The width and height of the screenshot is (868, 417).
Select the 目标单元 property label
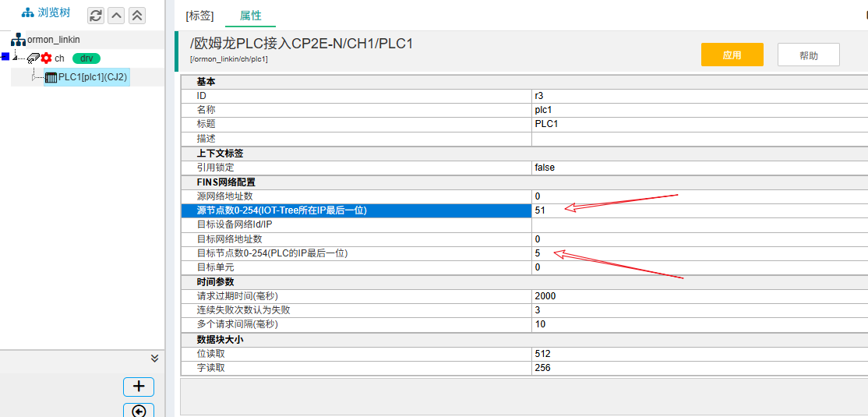215,267
